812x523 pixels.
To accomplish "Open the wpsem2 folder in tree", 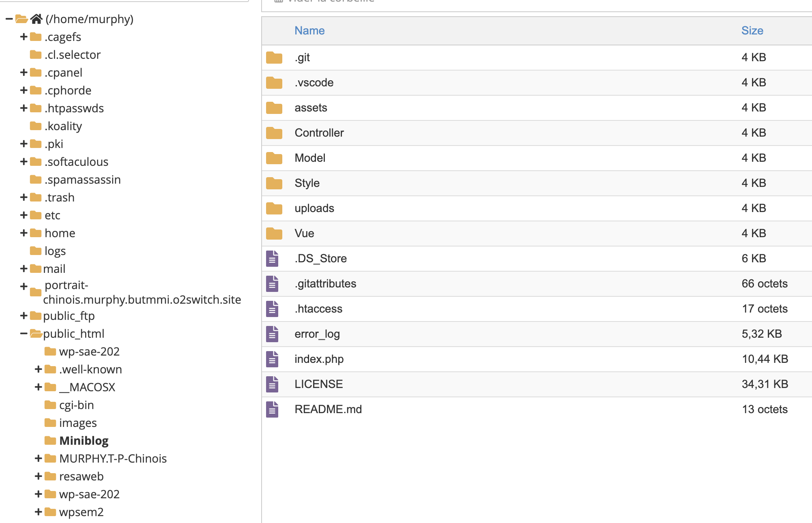I will point(81,512).
